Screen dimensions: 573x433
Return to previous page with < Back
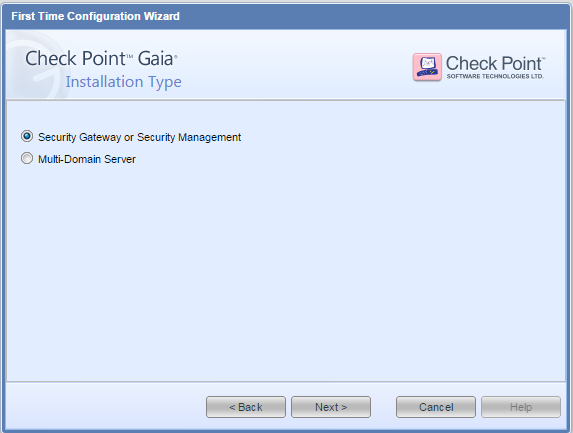[246, 407]
